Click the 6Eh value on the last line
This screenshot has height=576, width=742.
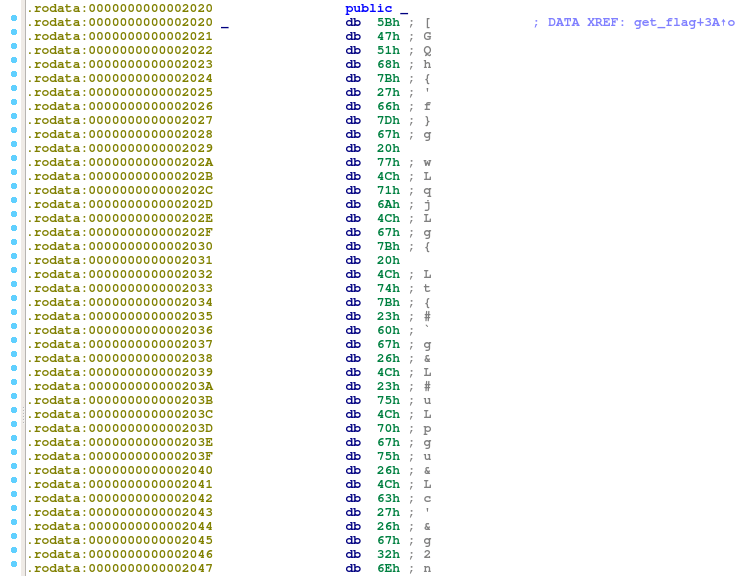click(389, 568)
